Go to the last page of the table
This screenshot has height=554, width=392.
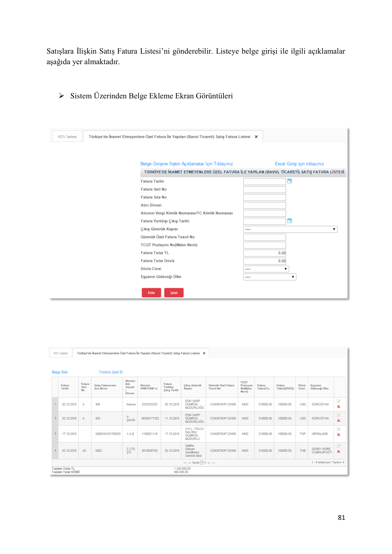click(214, 463)
